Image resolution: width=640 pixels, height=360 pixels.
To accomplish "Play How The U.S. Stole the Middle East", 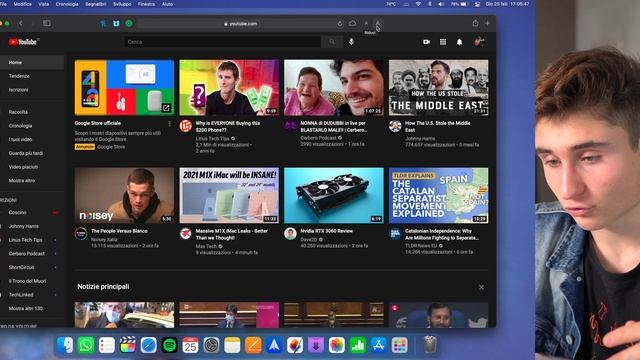I will point(438,88).
